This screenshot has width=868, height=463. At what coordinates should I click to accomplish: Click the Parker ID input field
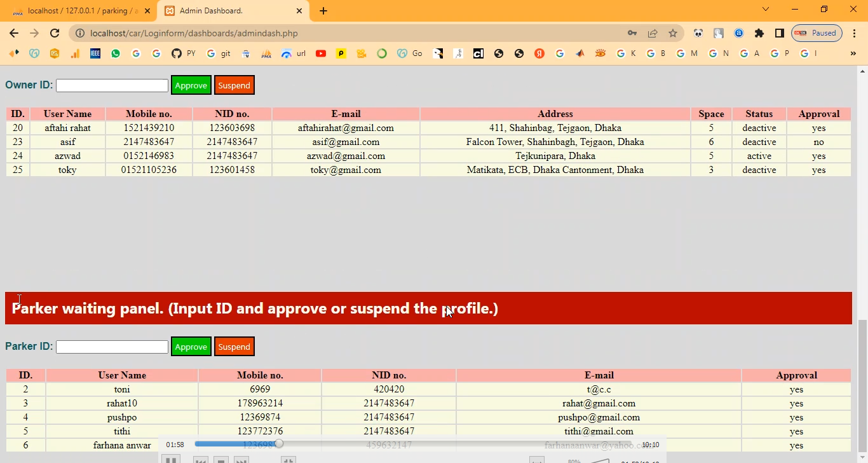112,347
